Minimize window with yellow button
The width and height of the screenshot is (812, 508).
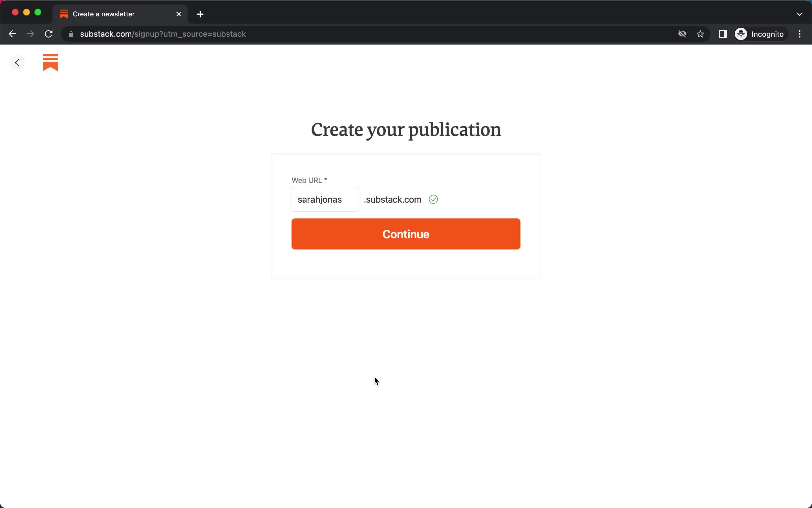pyautogui.click(x=27, y=12)
